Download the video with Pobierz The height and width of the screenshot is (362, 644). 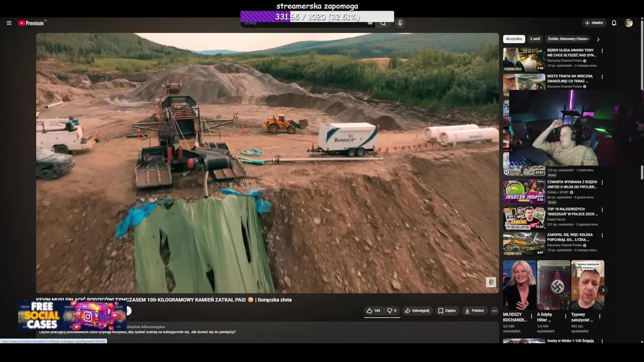474,311
